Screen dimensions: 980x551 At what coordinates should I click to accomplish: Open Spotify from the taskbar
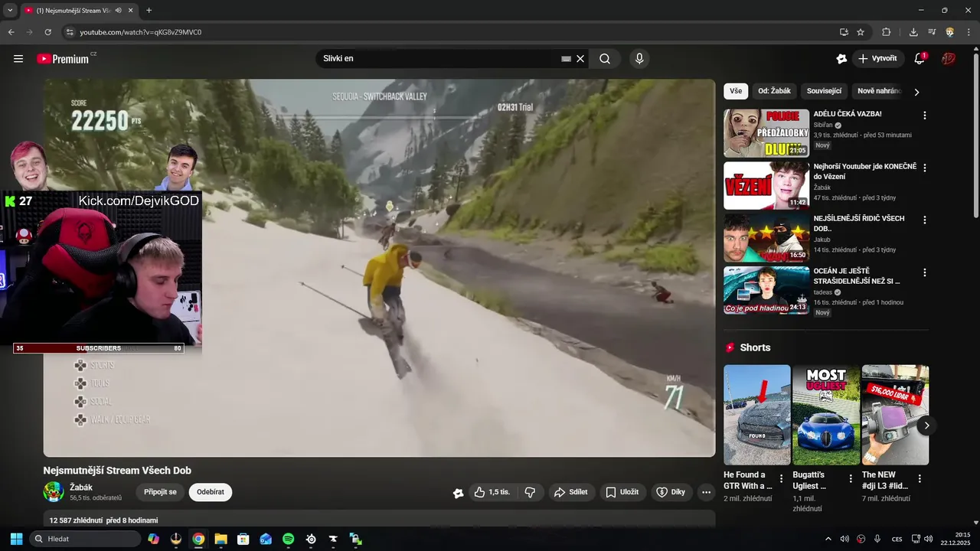point(288,539)
